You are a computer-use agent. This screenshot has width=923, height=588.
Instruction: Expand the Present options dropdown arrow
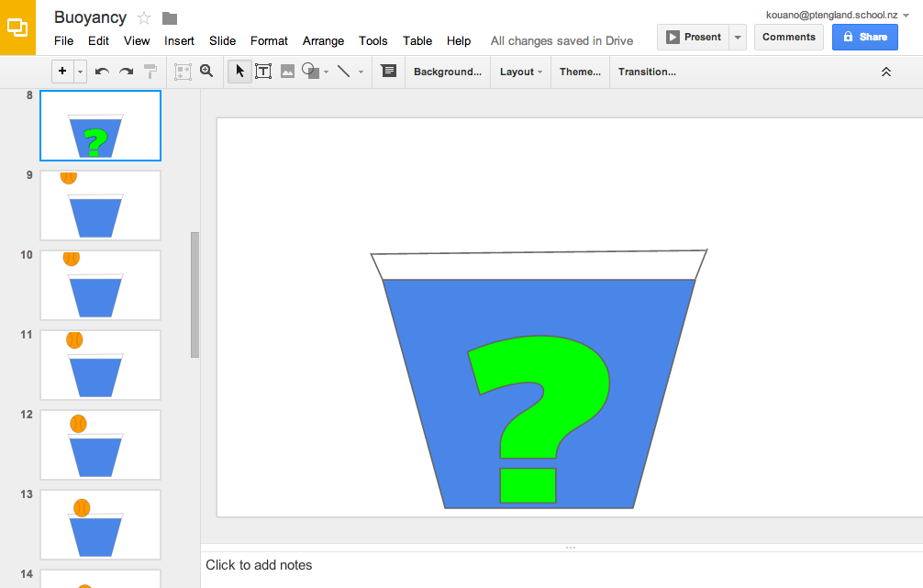click(x=738, y=37)
